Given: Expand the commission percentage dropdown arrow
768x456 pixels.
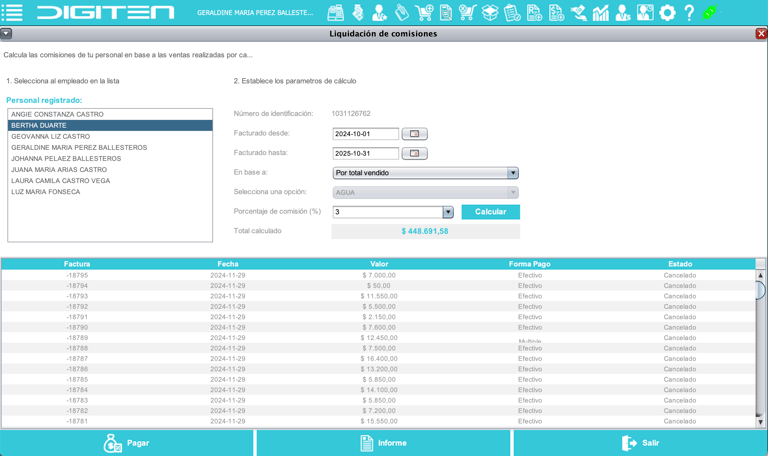Looking at the screenshot, I should pyautogui.click(x=448, y=212).
